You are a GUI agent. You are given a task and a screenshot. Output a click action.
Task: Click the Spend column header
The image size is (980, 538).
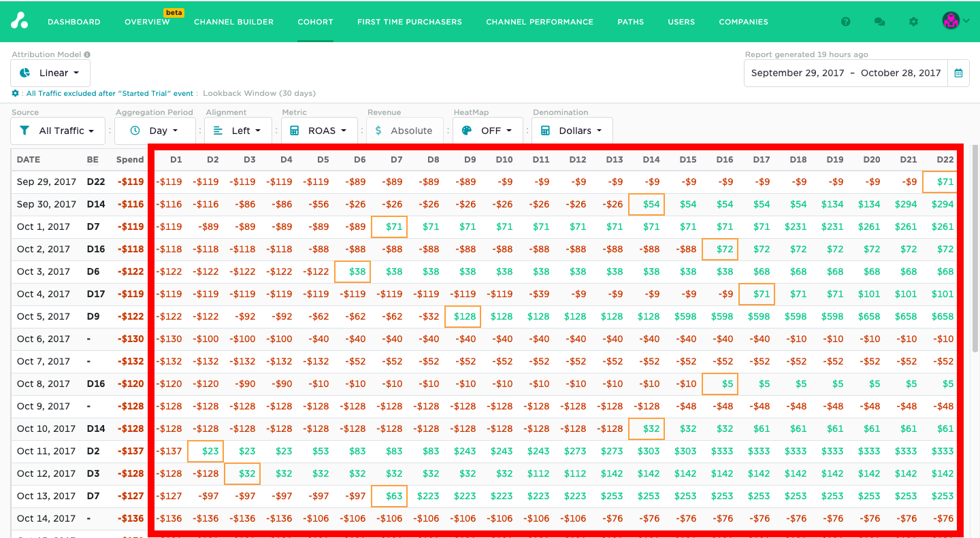[x=130, y=160]
